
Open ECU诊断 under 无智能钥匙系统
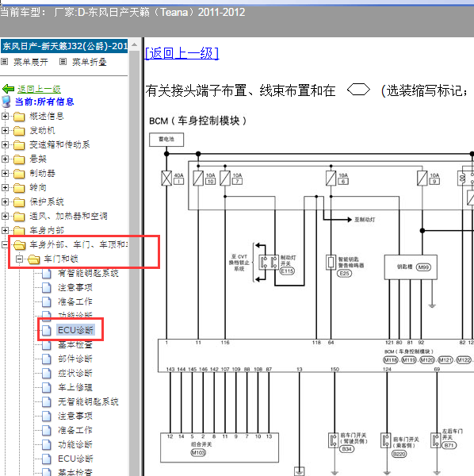click(75, 459)
